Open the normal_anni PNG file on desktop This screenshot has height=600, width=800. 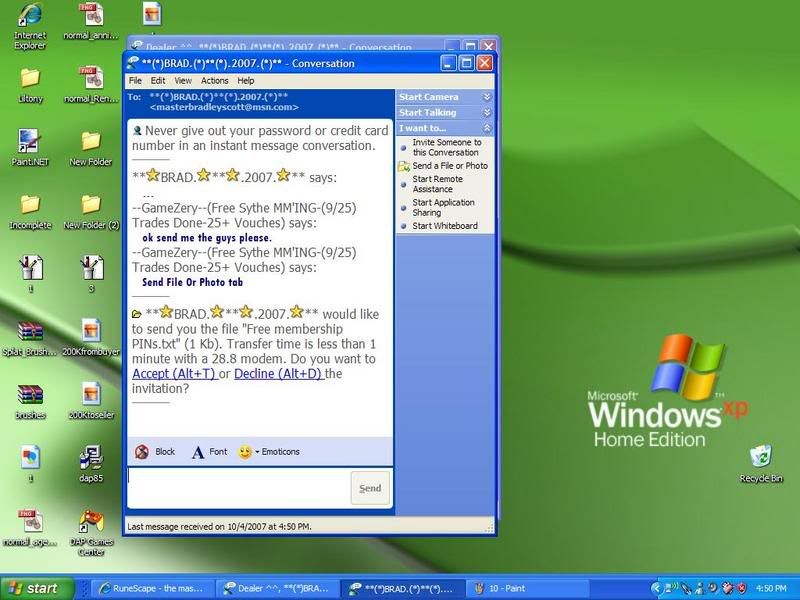[x=91, y=21]
